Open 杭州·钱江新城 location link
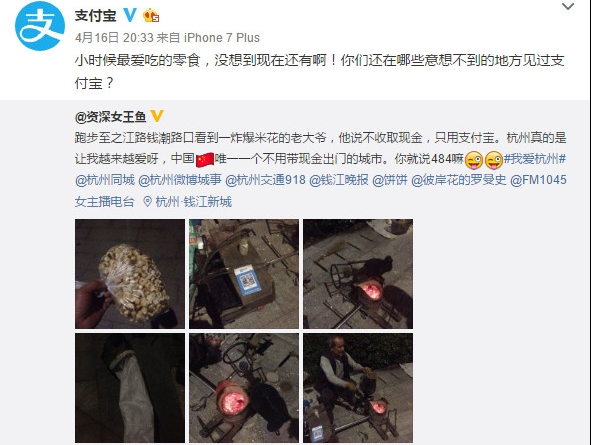This screenshot has height=445, width=591. point(193,202)
